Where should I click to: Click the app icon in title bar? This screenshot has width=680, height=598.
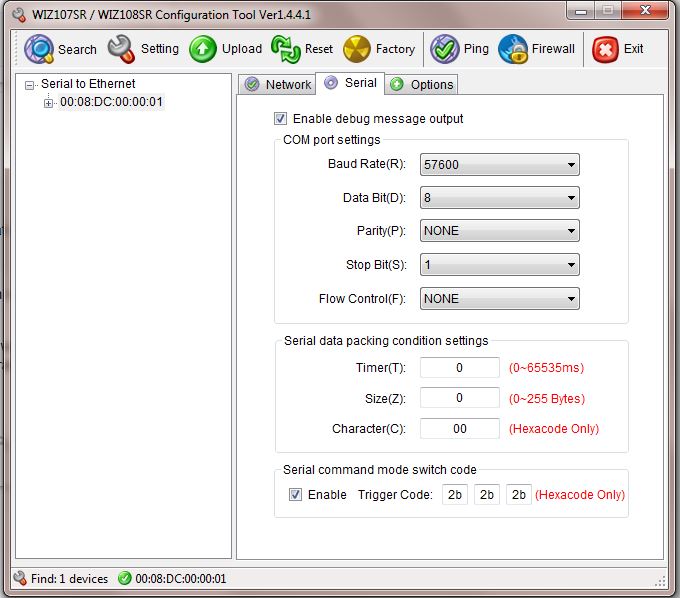[x=20, y=15]
